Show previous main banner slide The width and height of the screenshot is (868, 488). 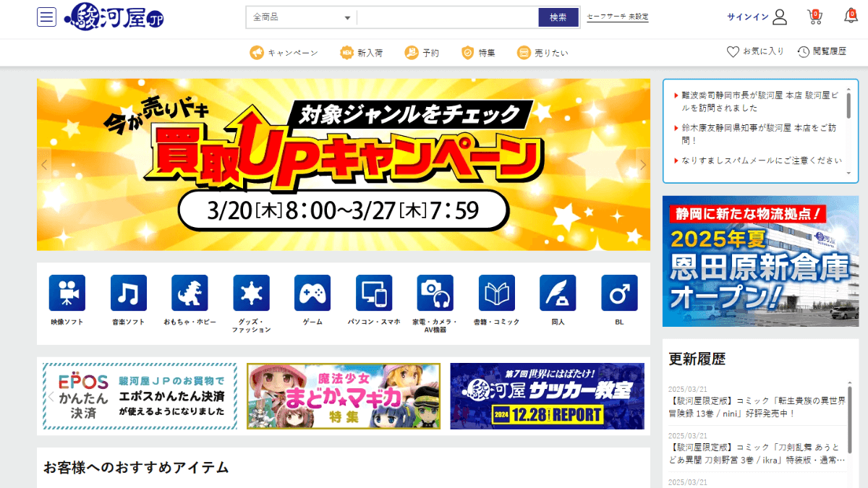click(x=44, y=165)
